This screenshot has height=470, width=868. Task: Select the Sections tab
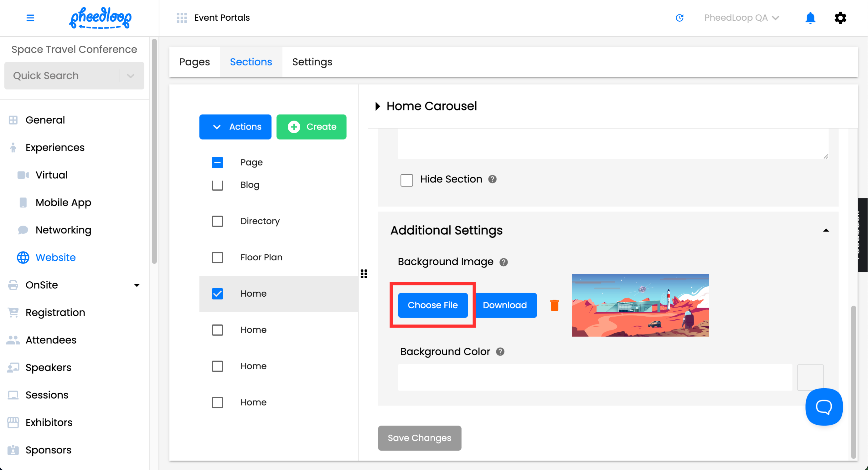251,62
